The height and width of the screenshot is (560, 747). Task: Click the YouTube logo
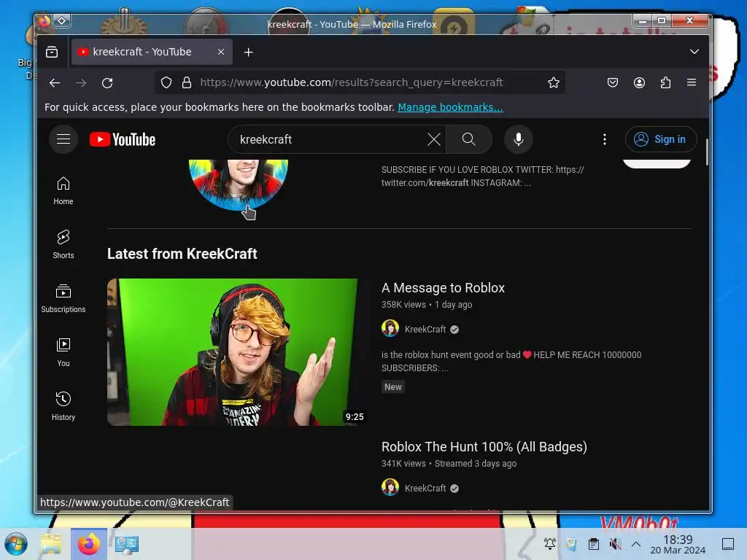123,139
